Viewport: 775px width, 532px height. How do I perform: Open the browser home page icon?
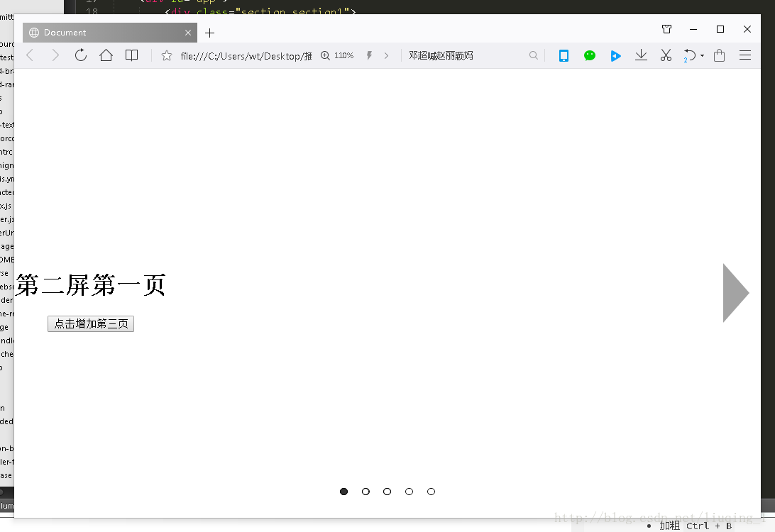106,55
